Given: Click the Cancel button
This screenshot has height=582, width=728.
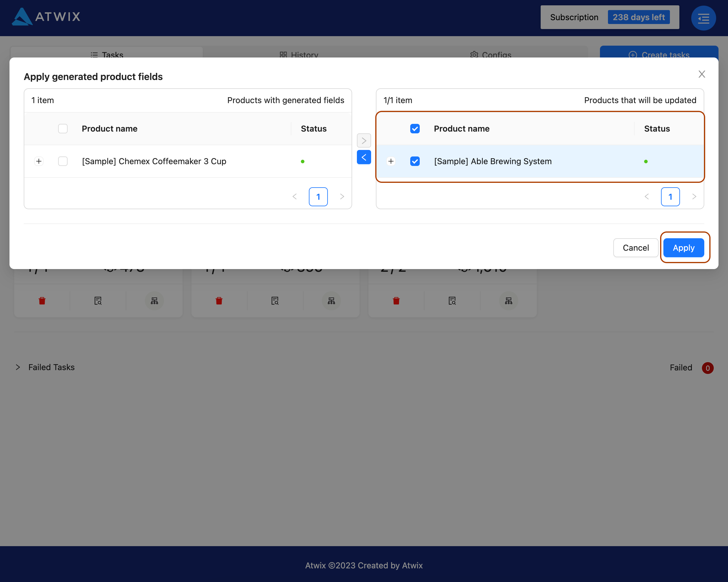Looking at the screenshot, I should tap(636, 248).
